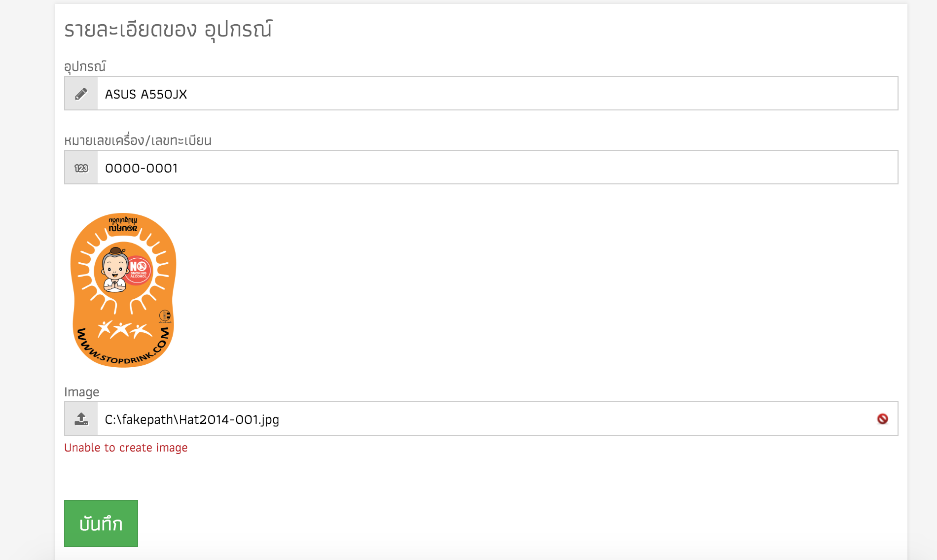Image resolution: width=937 pixels, height=560 pixels.
Task: Focus the ASUS A550JX equipment name field
Action: (498, 93)
